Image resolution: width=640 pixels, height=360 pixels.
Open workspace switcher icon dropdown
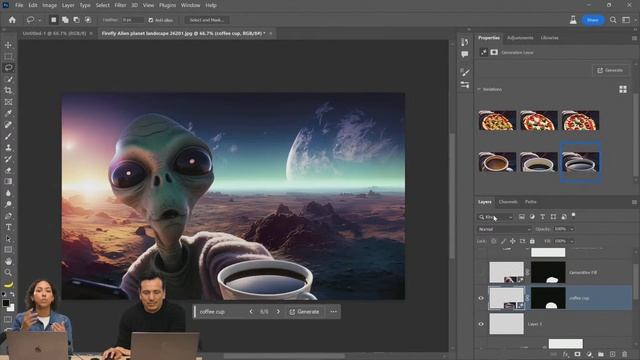tap(626, 20)
